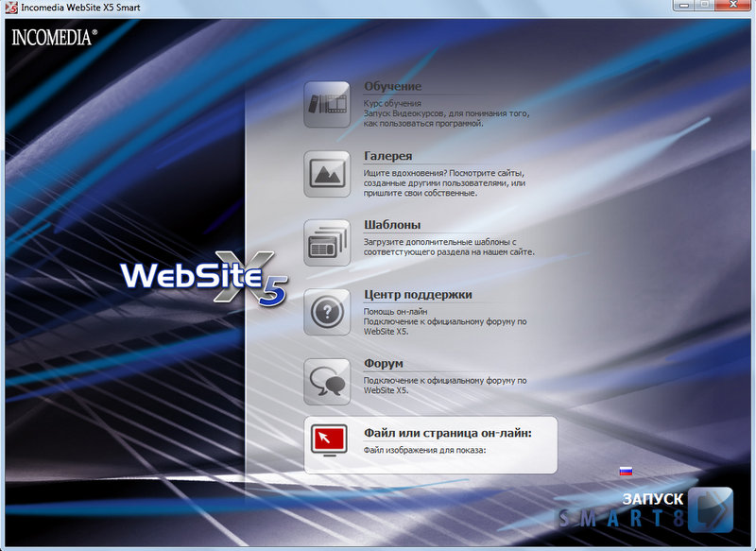Click the 'Курс обучения' subtitle text
Image resolution: width=756 pixels, height=551 pixels.
click(392, 103)
